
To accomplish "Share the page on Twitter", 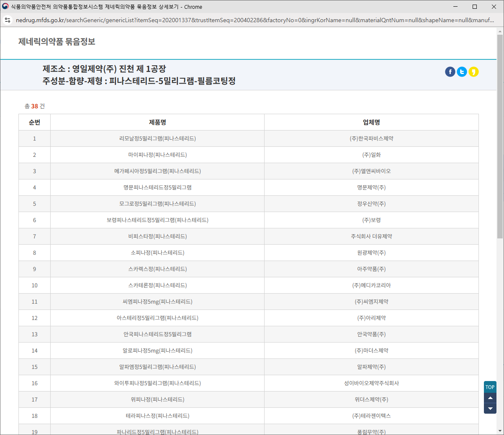I will [462, 72].
